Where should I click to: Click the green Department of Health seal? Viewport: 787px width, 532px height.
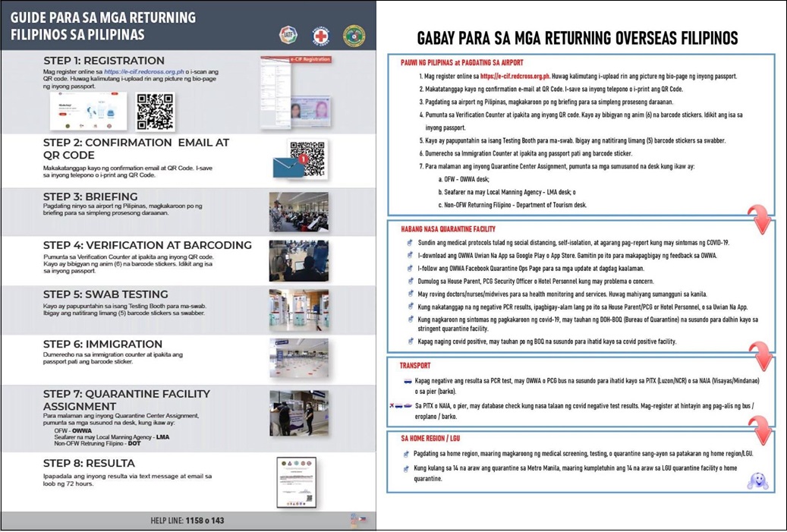(354, 36)
